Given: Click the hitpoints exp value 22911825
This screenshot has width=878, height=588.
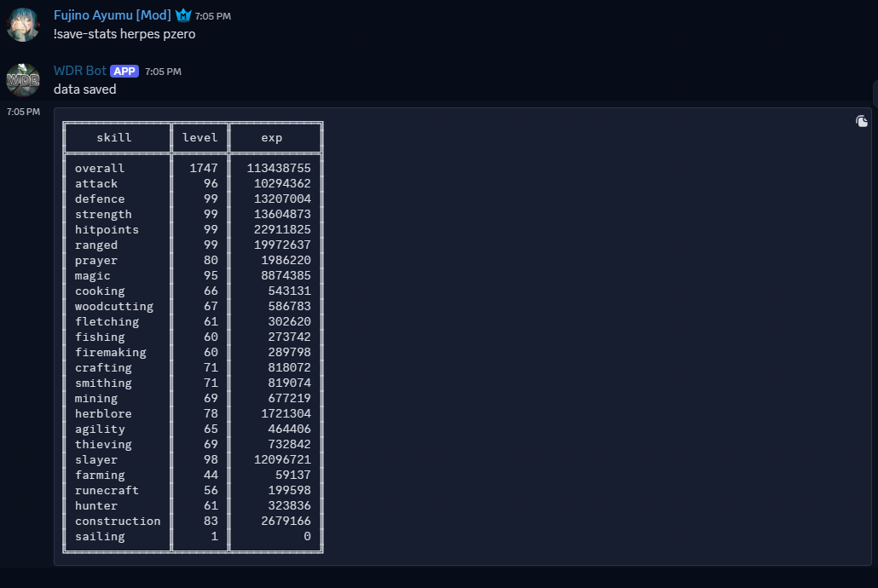Looking at the screenshot, I should pyautogui.click(x=282, y=229).
